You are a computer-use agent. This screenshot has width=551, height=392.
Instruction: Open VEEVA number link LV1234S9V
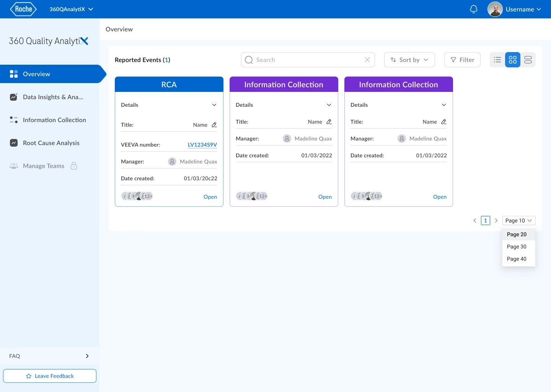[202, 145]
